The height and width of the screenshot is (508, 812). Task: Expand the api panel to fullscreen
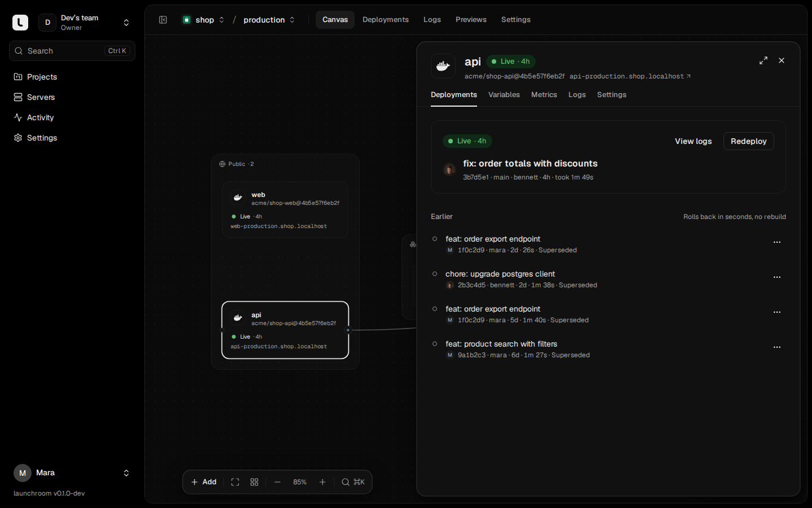point(764,60)
